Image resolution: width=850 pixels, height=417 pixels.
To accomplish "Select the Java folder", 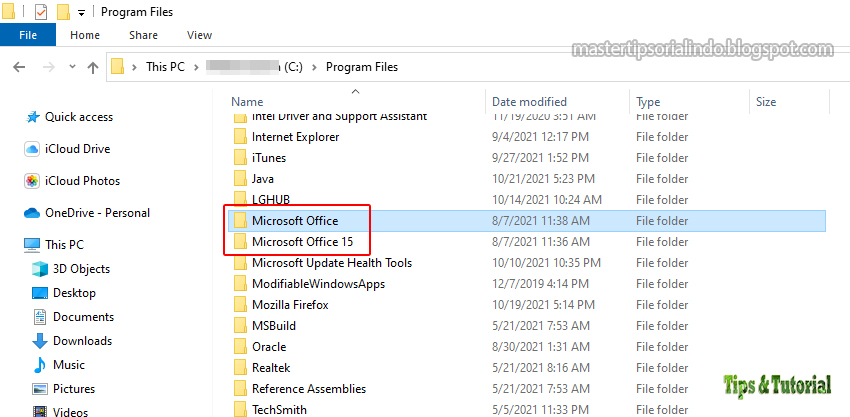I will [x=263, y=179].
